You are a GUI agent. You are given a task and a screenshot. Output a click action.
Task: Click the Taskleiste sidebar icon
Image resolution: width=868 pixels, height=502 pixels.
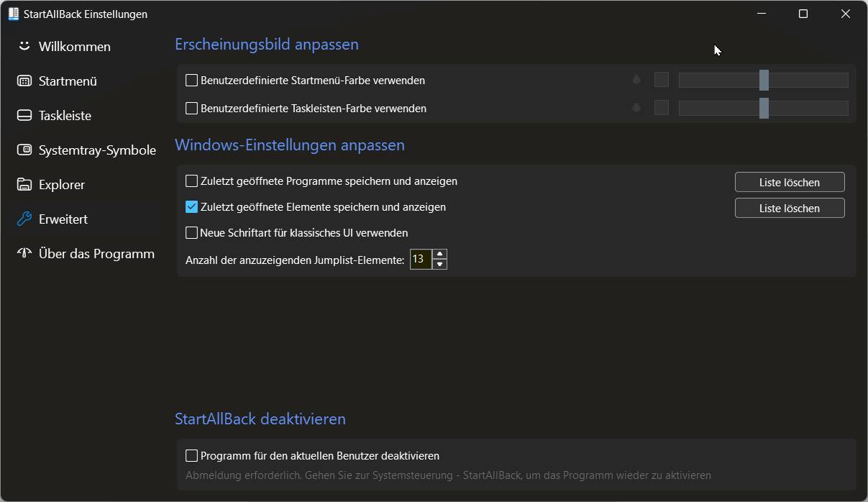point(24,116)
